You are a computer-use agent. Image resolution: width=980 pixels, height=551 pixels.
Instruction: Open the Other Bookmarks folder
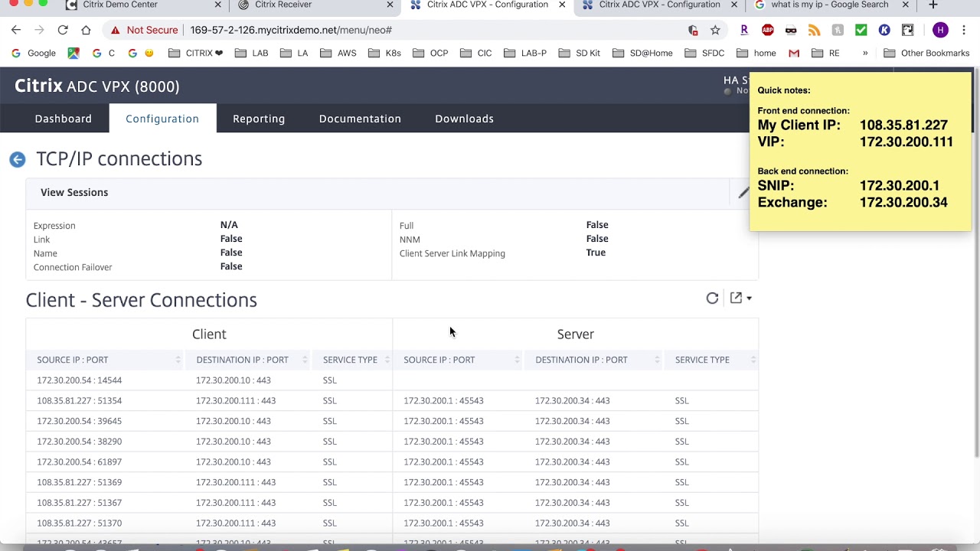coord(926,53)
